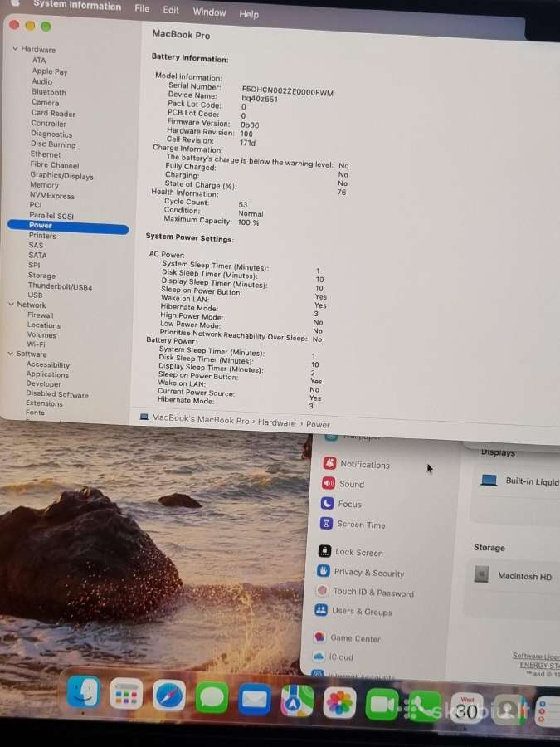
Task: Open the File menu
Action: pos(141,8)
